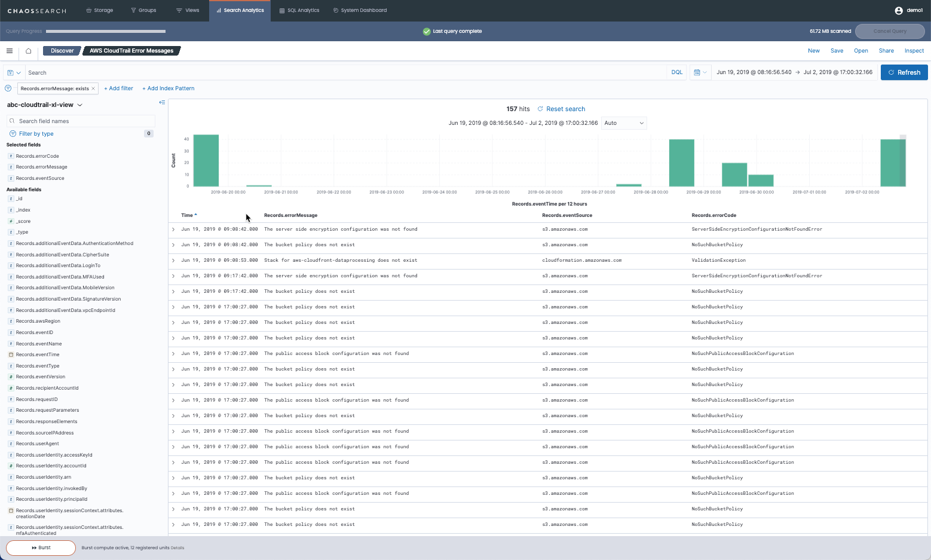Image resolution: width=931 pixels, height=560 pixels.
Task: Click the Records.errorCode field type icon
Action: pos(11,156)
